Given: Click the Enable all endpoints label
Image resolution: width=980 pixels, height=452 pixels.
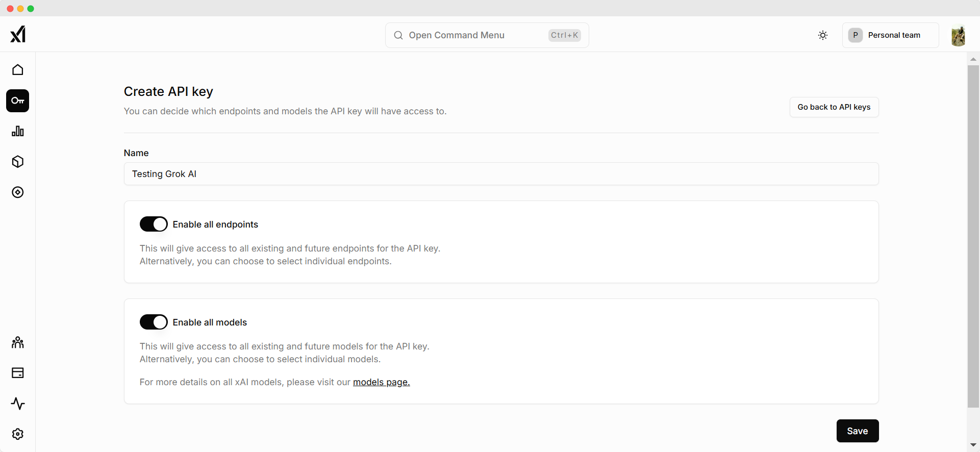Looking at the screenshot, I should (215, 224).
